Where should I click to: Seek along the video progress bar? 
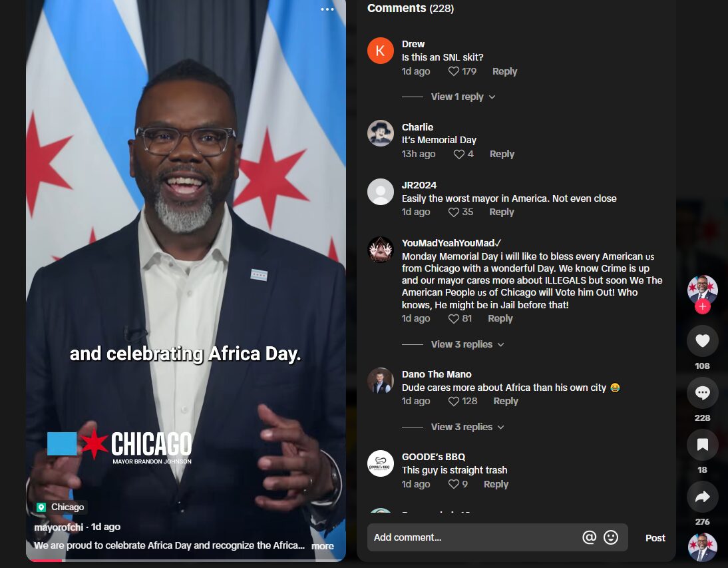tap(186, 560)
